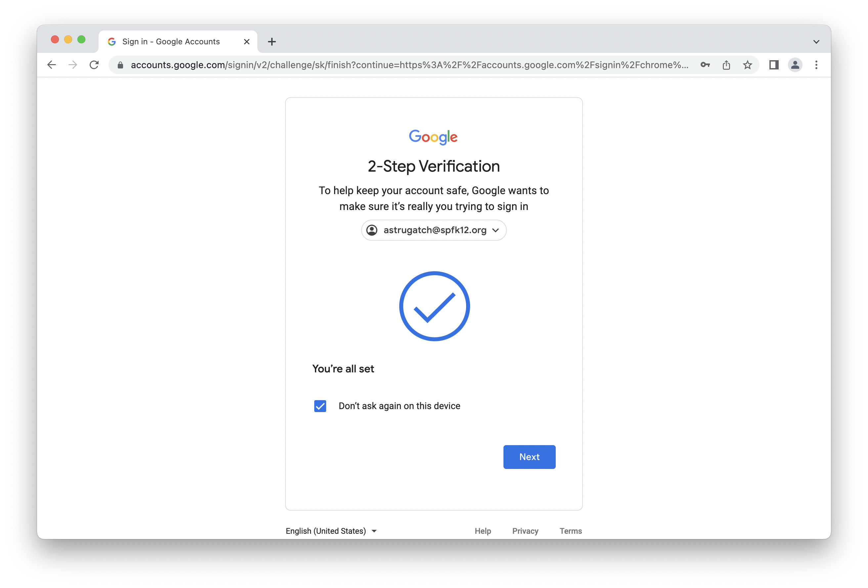Select the Sign in - Google Accounts tab
Image resolution: width=868 pixels, height=588 pixels.
(x=171, y=41)
